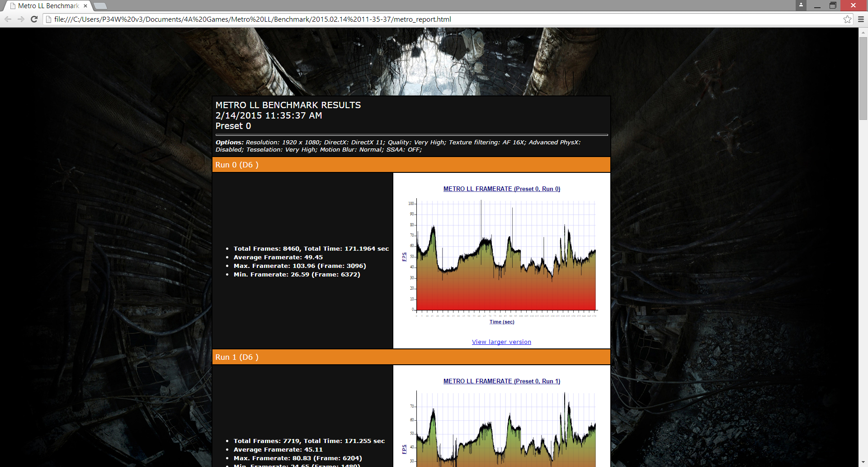Click the Options resolution settings text
The width and height of the screenshot is (868, 467).
click(x=398, y=146)
